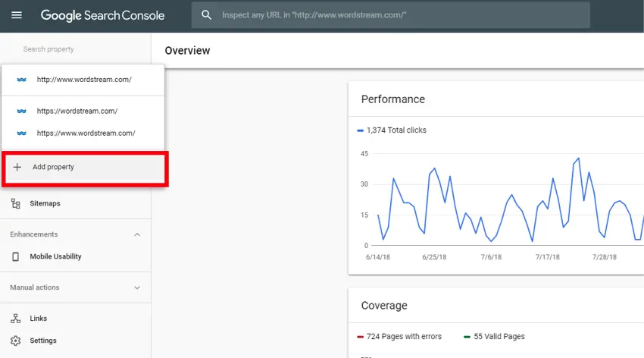Click the 6/25/18 date label
This screenshot has width=644, height=358.
[x=434, y=257]
